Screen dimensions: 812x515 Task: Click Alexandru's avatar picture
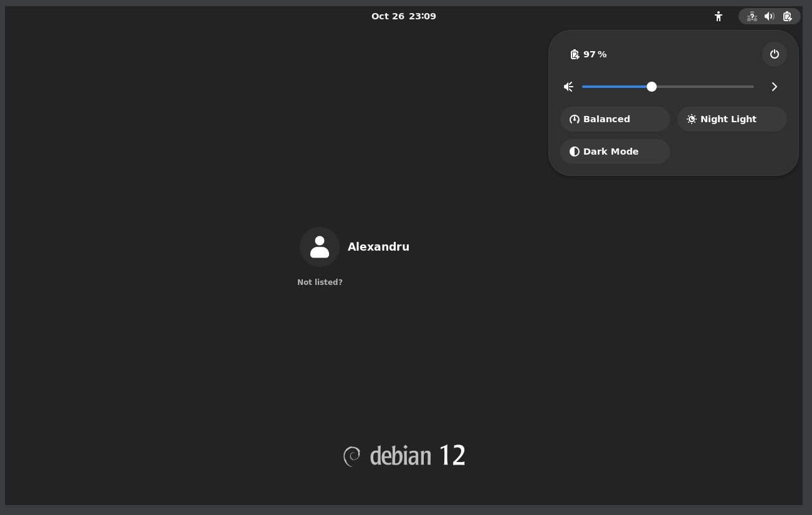pos(320,246)
